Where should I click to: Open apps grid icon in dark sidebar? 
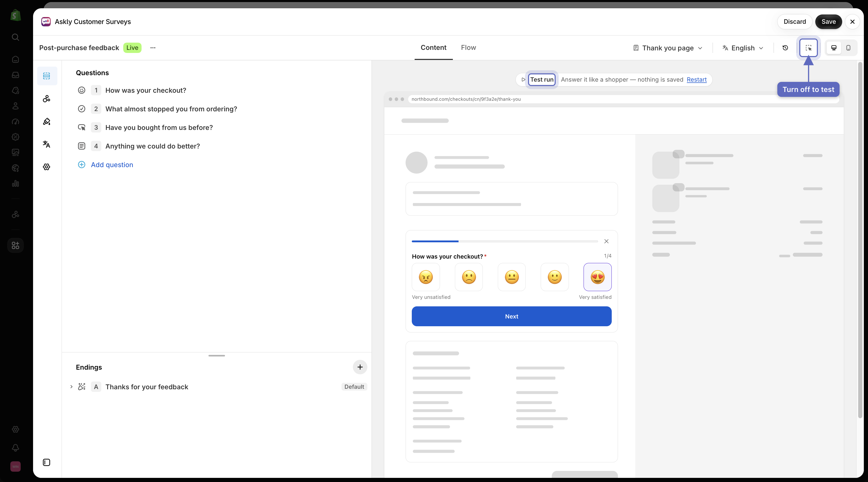click(16, 245)
